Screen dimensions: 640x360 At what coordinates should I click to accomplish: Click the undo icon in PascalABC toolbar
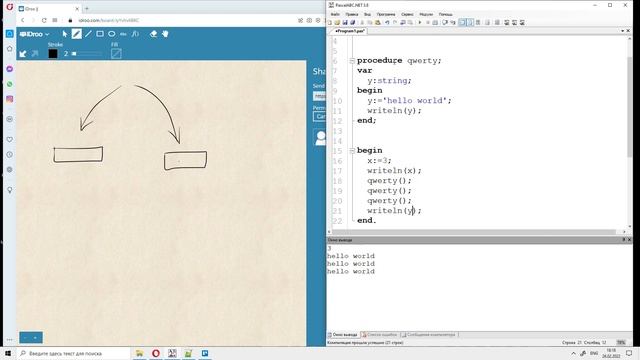point(387,22)
